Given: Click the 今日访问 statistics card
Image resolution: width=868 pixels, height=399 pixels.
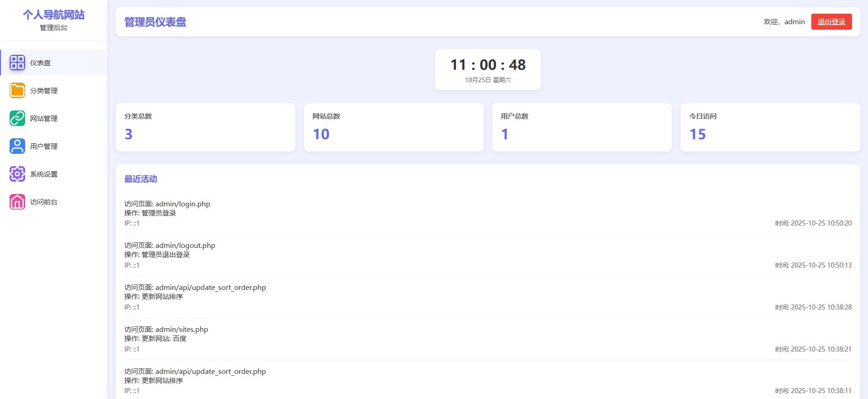Looking at the screenshot, I should [770, 127].
